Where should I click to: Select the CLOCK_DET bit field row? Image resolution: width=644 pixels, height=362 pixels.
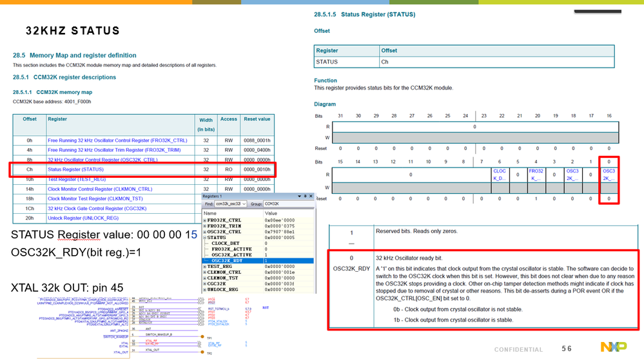(x=259, y=243)
